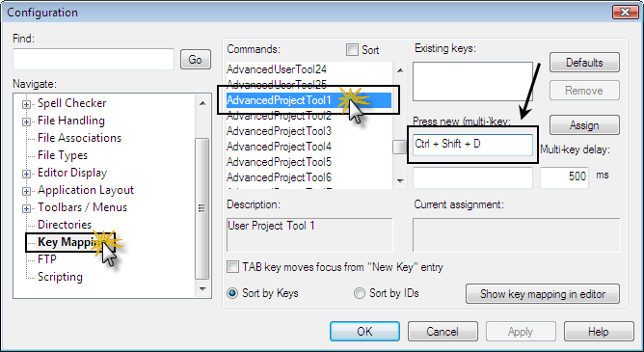Click the Commands list scroll-down arrow
Viewport: 644px width, 352px height.
(x=400, y=181)
